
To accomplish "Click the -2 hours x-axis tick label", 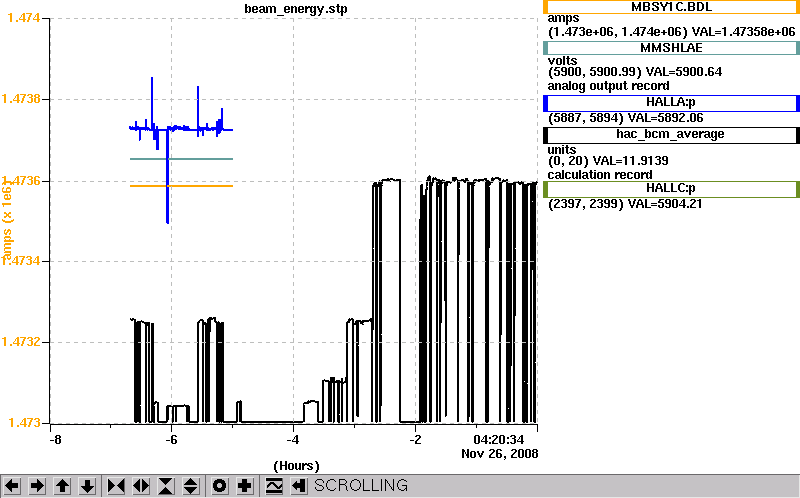I will point(415,439).
